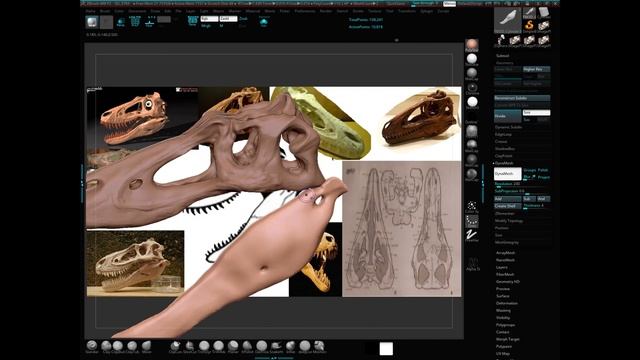
Task: Expand the ArrayMesh section
Action: coord(505,253)
